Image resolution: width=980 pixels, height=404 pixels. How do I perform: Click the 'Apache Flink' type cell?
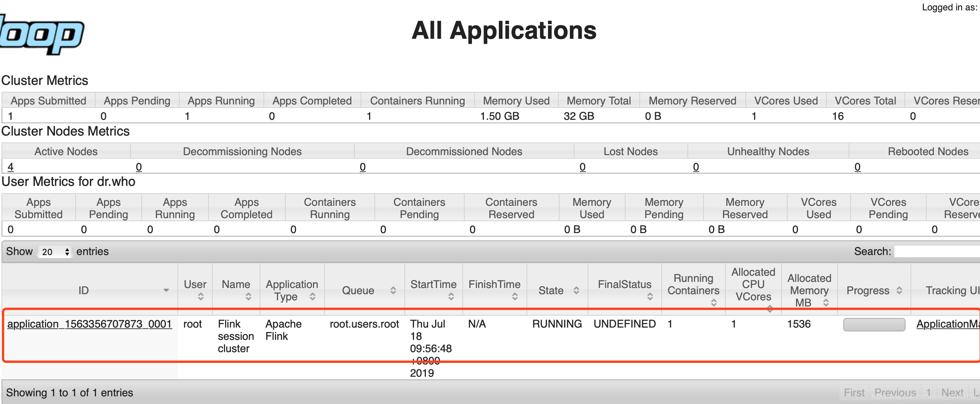283,330
